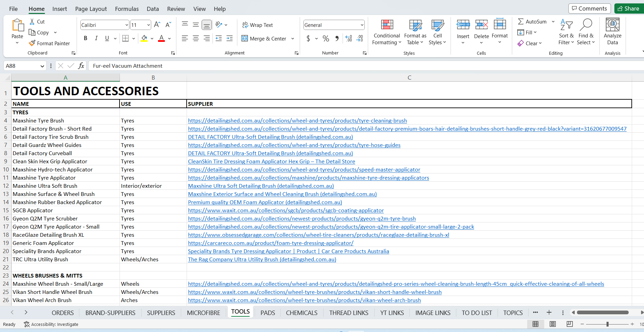Toggle center text alignment
The image size is (644, 332).
pos(196,38)
